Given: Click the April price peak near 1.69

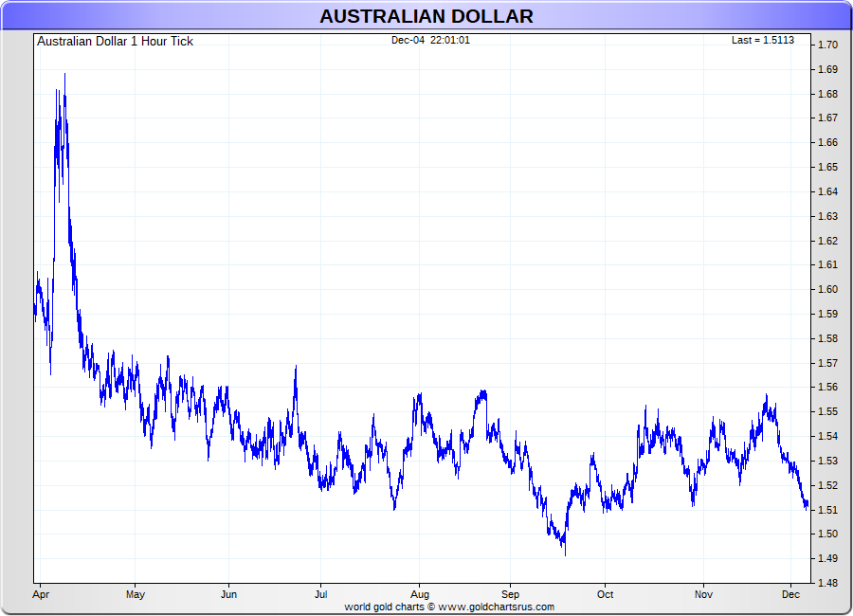Looking at the screenshot, I should 64,74.
